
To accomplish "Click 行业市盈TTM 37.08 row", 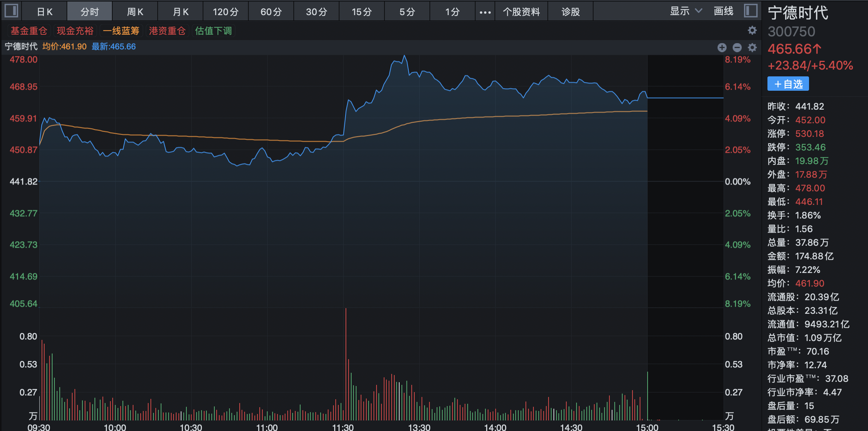I will 808,378.
